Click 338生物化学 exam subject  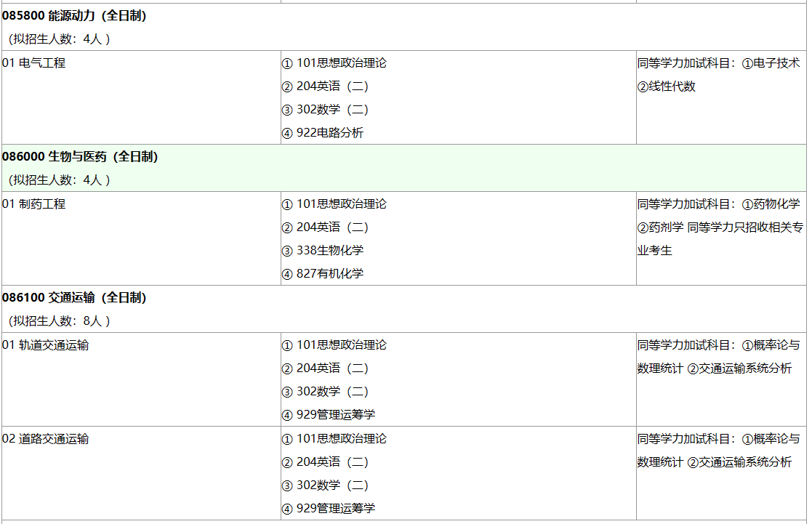329,251
